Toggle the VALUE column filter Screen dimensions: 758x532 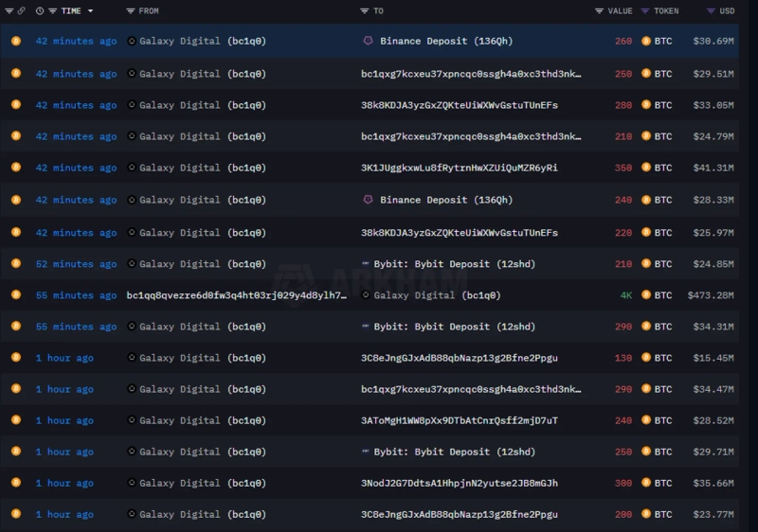[x=599, y=11]
